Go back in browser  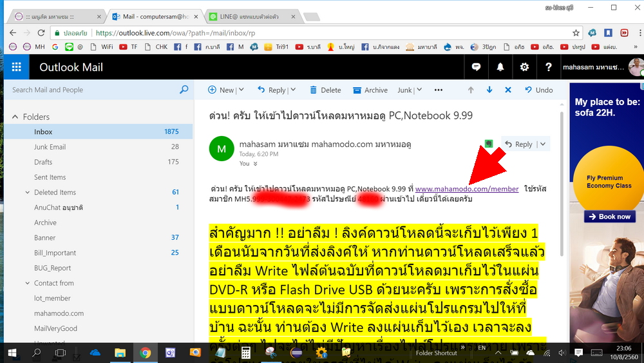13,33
